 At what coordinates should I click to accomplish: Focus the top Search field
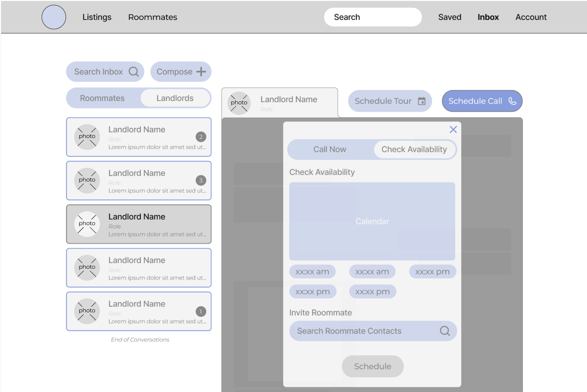[373, 17]
